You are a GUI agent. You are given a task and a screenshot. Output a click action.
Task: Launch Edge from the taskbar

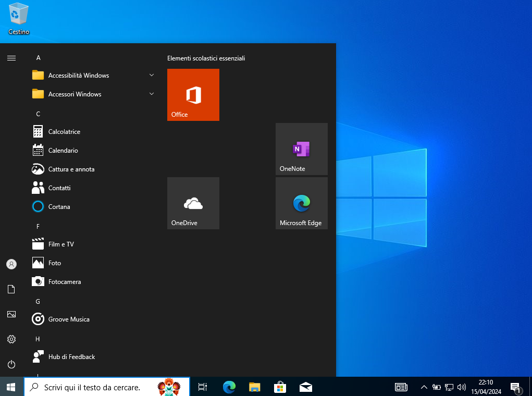click(229, 387)
